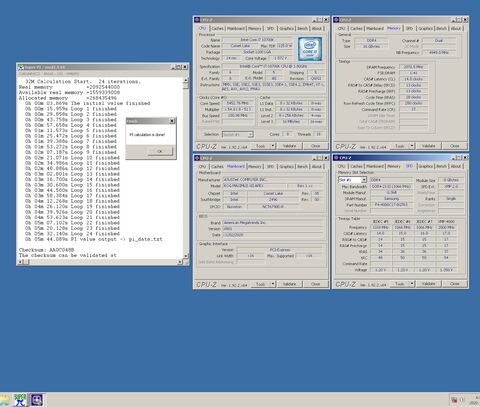
Task: Click the 'Comet Lake' Code Name field
Action: point(240,46)
